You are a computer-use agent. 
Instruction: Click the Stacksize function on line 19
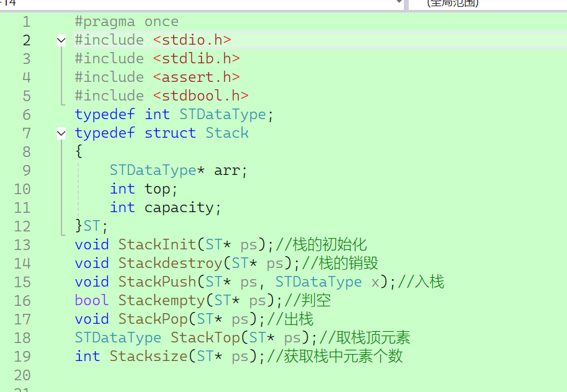pos(149,356)
